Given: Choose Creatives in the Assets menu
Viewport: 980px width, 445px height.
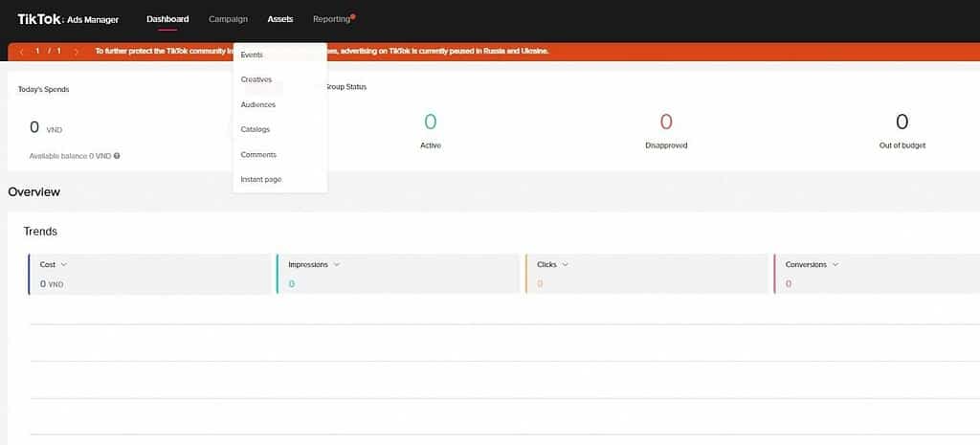Looking at the screenshot, I should point(256,79).
